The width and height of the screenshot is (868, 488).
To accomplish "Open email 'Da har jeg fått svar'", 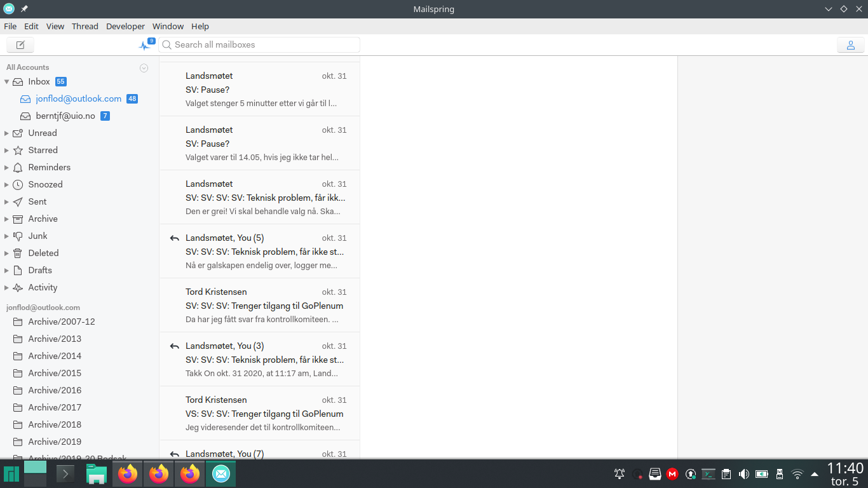I will 259,305.
